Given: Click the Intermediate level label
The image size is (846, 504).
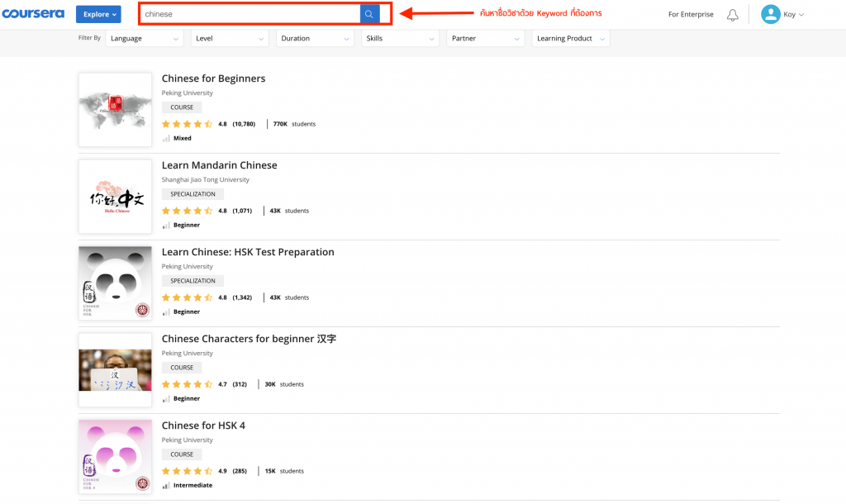Looking at the screenshot, I should [192, 486].
